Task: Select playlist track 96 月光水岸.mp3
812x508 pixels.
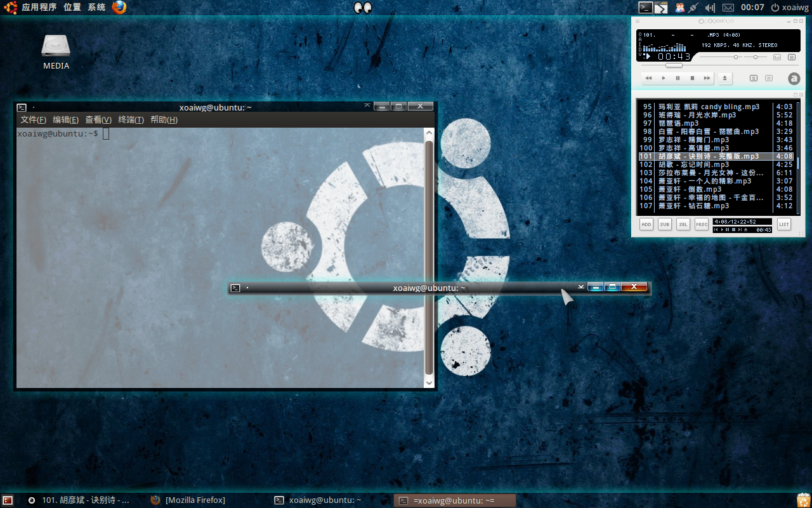Action: pos(716,115)
